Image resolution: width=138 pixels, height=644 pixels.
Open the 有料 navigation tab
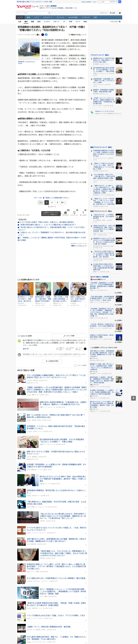(x=95, y=17)
